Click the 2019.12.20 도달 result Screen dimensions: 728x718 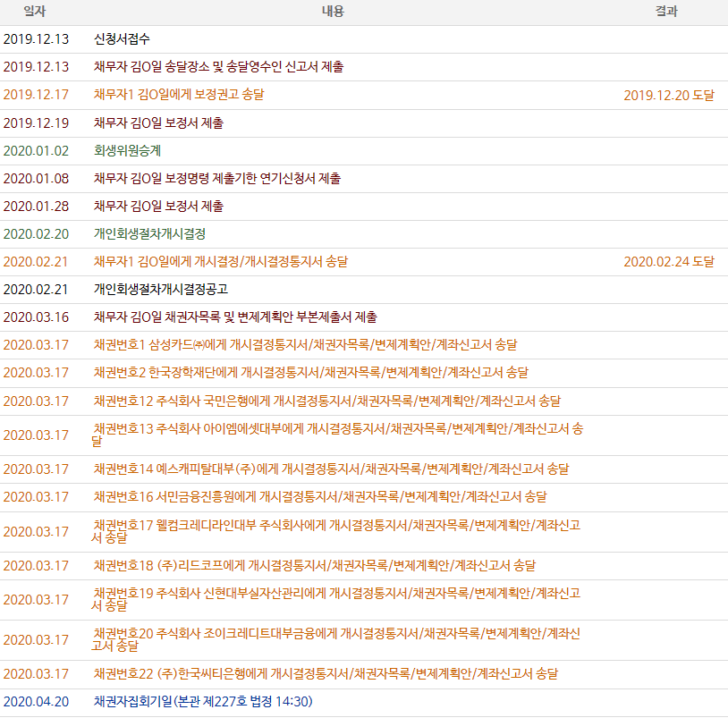pos(669,95)
